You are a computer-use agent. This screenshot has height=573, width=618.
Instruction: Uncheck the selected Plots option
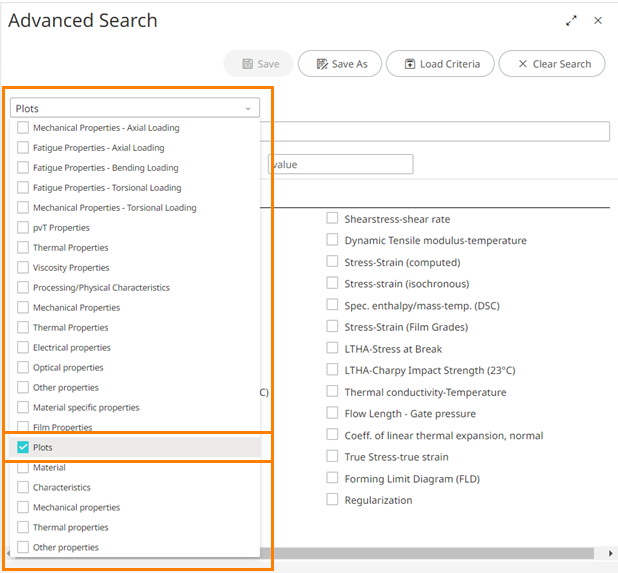point(23,448)
